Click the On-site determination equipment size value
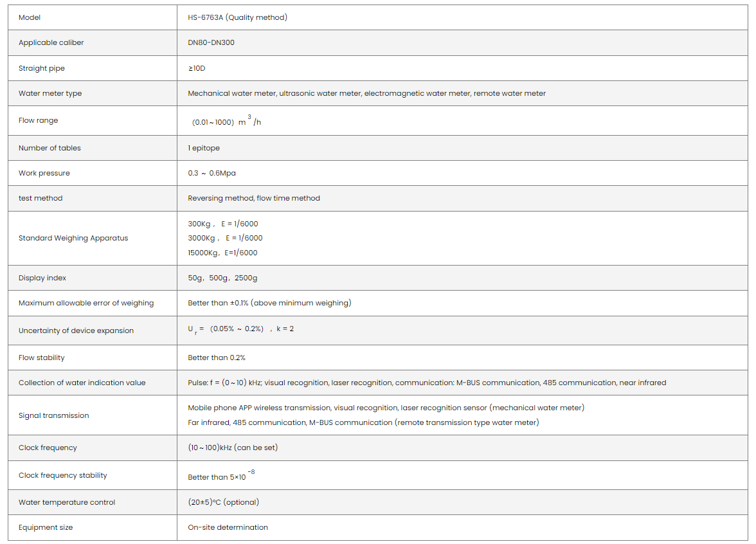The height and width of the screenshot is (544, 756). point(228,527)
